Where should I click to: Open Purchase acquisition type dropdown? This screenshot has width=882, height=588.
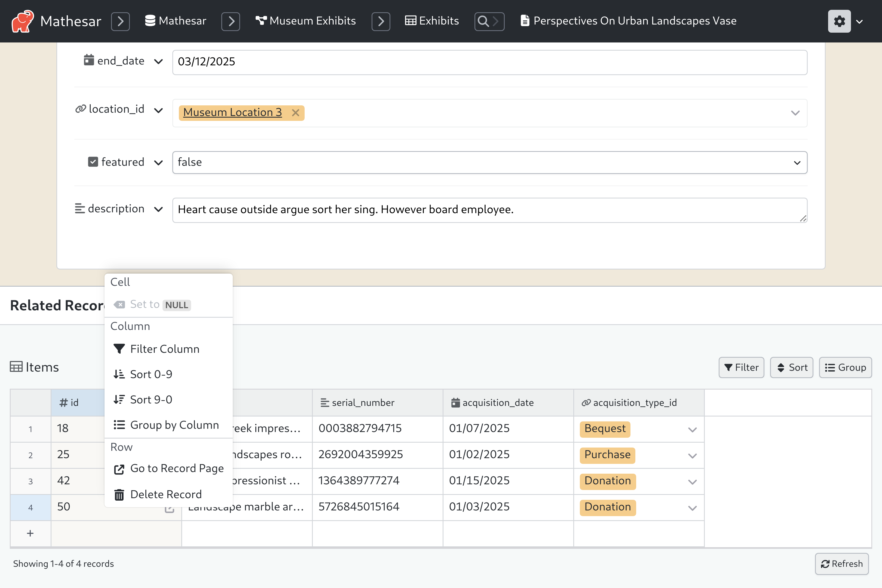pos(692,456)
